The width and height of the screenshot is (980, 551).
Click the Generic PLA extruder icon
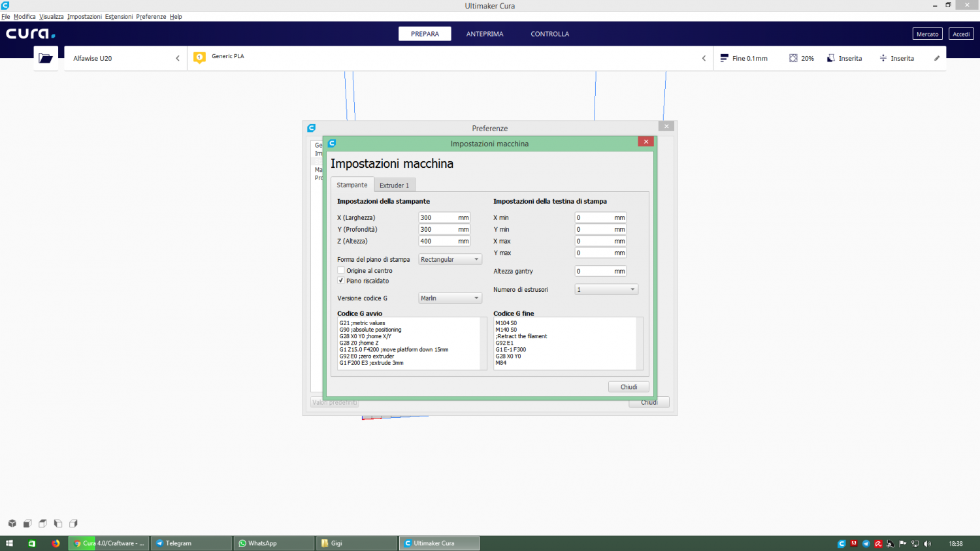(x=200, y=57)
